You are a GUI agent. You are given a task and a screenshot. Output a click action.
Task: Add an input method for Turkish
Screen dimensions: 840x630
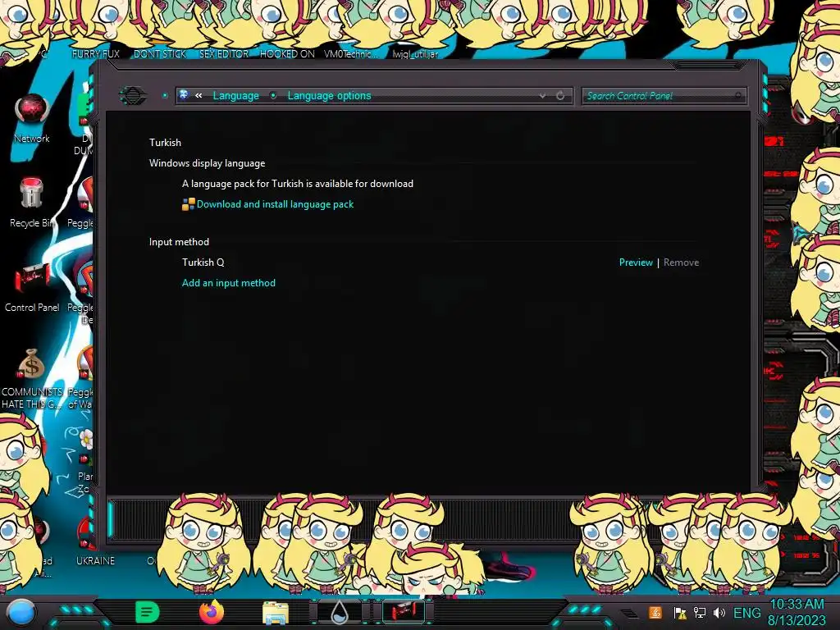pyautogui.click(x=229, y=283)
